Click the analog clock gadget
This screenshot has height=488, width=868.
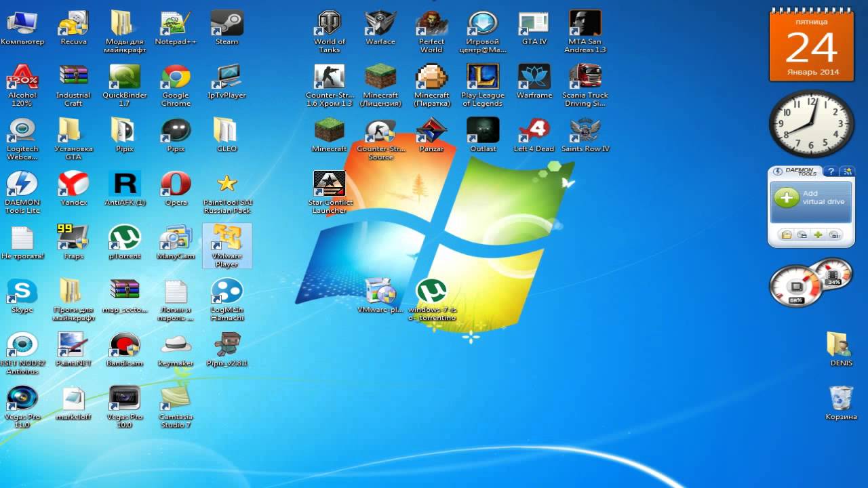pos(811,123)
